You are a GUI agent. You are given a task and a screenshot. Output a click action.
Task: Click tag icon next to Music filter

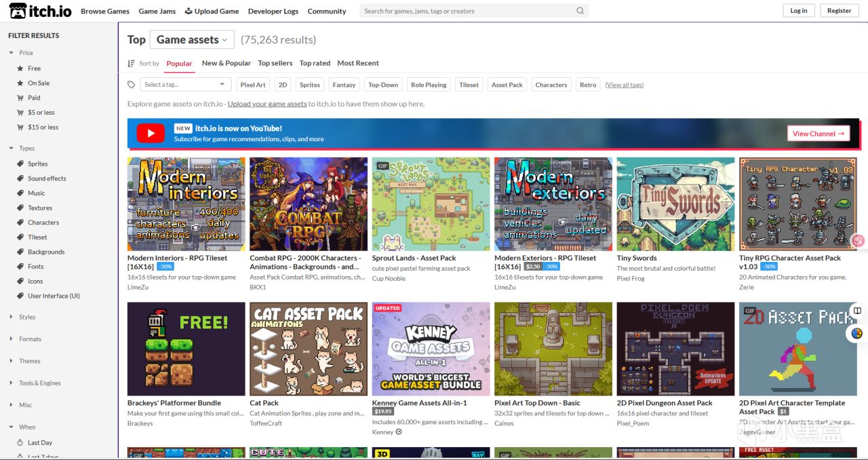[x=20, y=193]
